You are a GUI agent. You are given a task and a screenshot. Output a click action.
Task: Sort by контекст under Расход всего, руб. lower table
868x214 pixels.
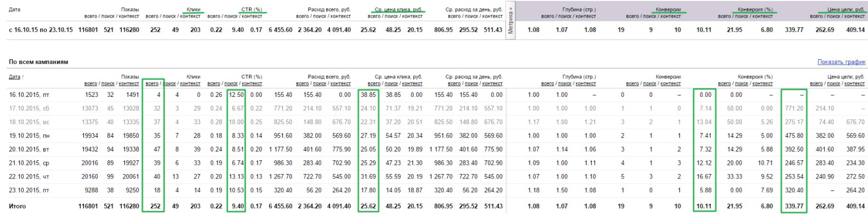coord(341,84)
